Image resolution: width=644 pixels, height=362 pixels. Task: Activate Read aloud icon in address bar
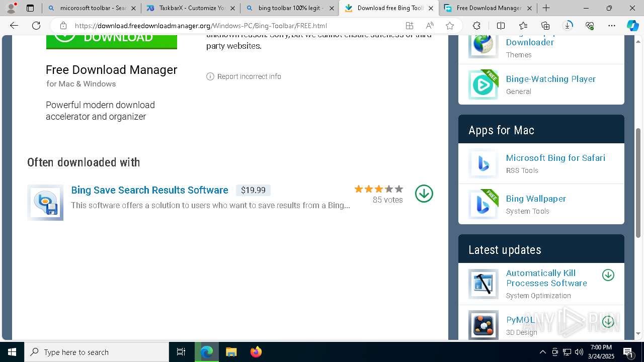coord(430,26)
